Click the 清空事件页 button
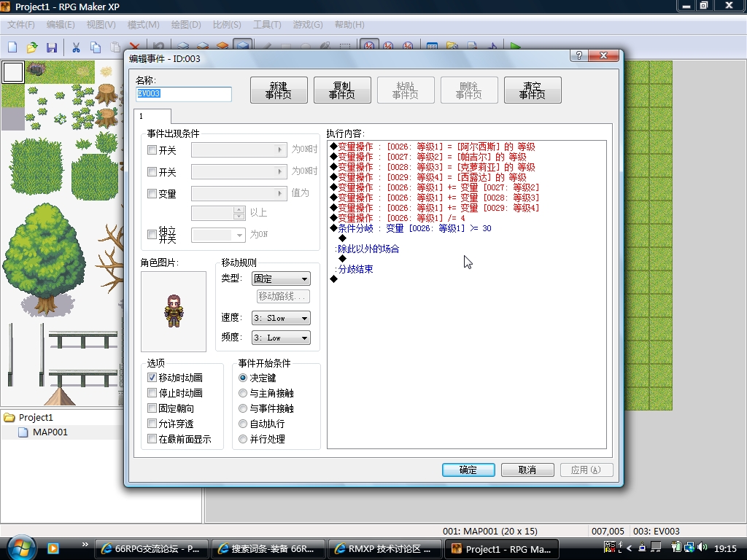 tap(533, 90)
